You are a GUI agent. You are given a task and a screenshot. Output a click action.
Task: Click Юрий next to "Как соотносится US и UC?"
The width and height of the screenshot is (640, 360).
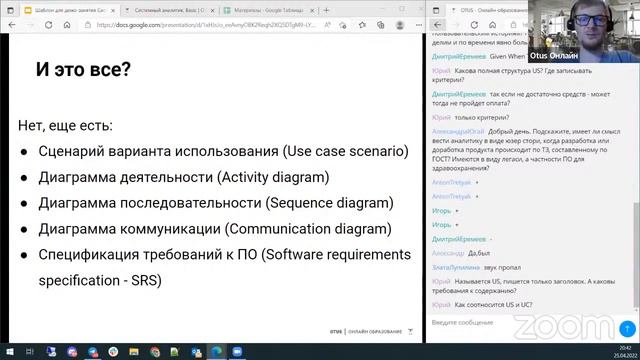click(x=441, y=305)
